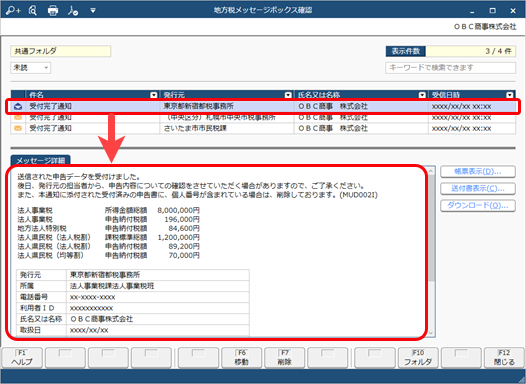Switch to the メッセージ詳細 tab
Image resolution: width=526 pixels, height=384 pixels.
[x=41, y=160]
